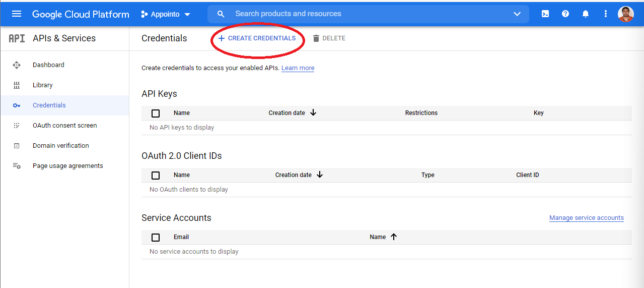Tick the Service Accounts select-all checkbox
The width and height of the screenshot is (644, 288).
coord(156,238)
